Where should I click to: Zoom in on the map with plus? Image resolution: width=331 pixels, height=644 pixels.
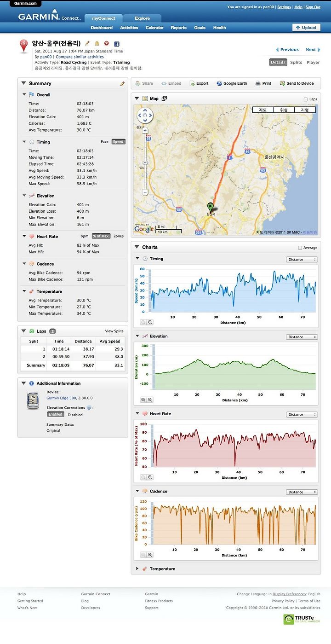(145, 131)
